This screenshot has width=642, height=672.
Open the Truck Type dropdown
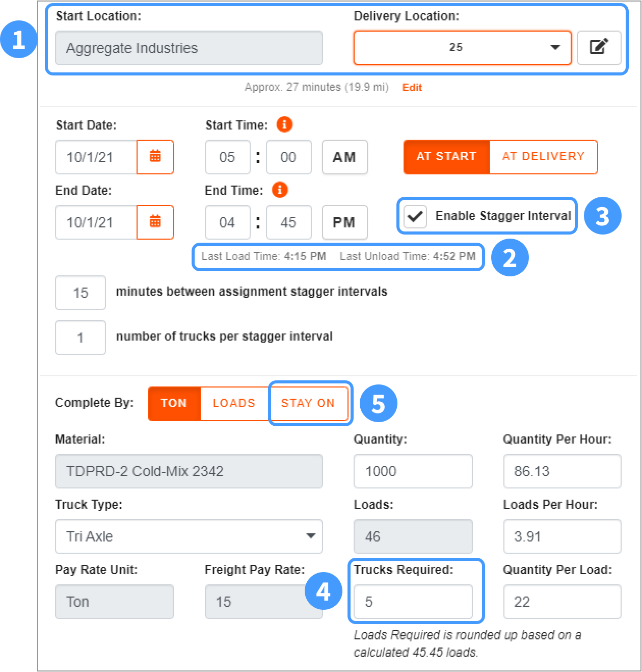click(x=189, y=536)
